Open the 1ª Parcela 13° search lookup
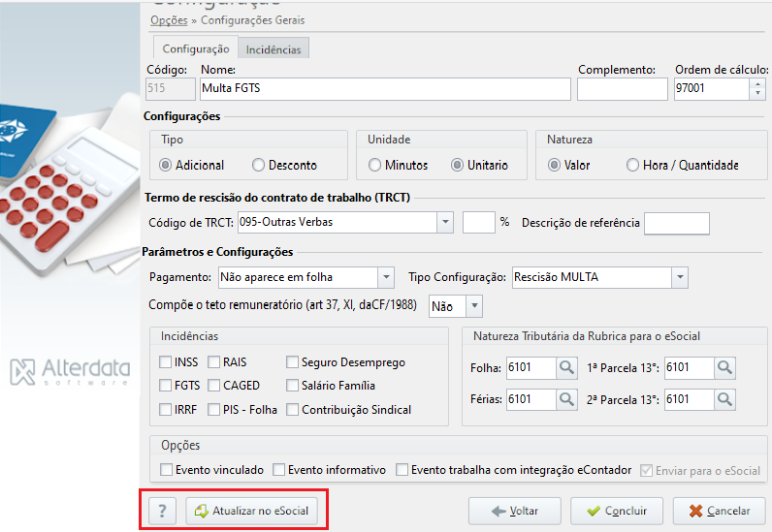Screen dimensions: 772x532 (x=724, y=368)
